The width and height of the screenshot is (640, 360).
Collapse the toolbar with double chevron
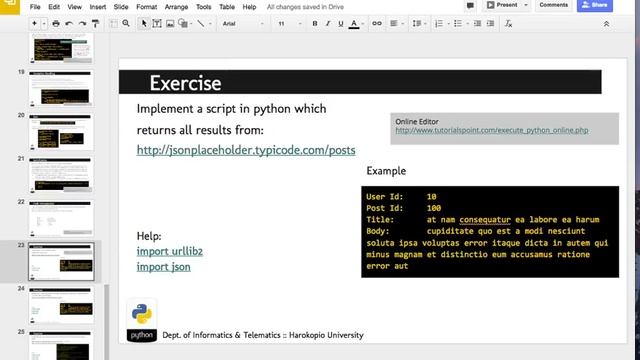click(x=607, y=24)
